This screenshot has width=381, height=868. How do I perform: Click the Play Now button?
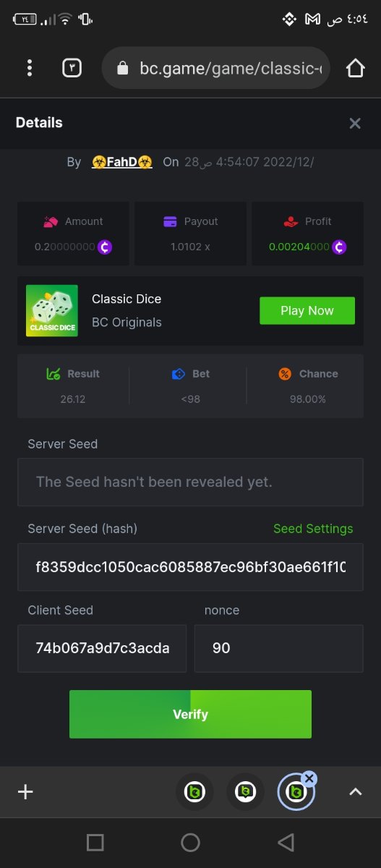coord(307,310)
